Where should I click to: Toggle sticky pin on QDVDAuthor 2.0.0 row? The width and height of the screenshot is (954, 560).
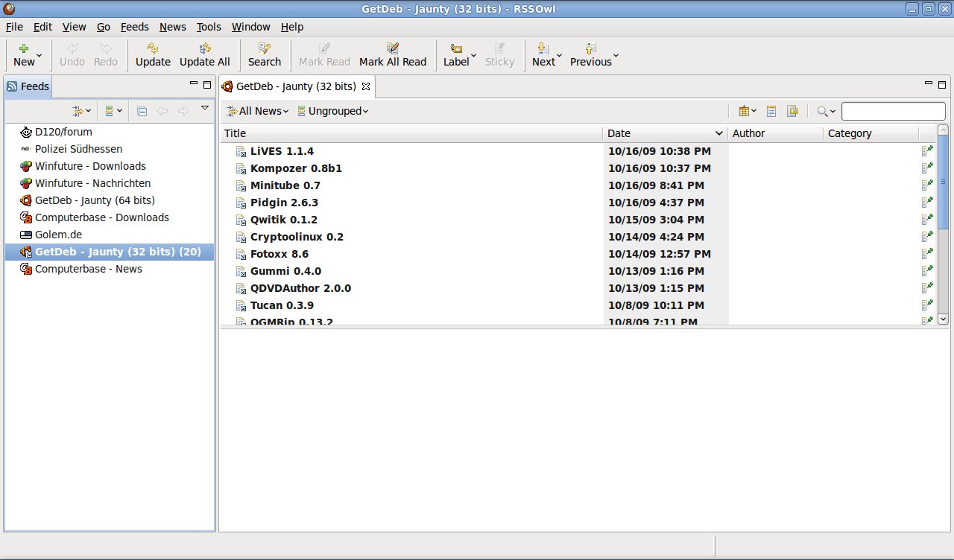[x=927, y=287]
